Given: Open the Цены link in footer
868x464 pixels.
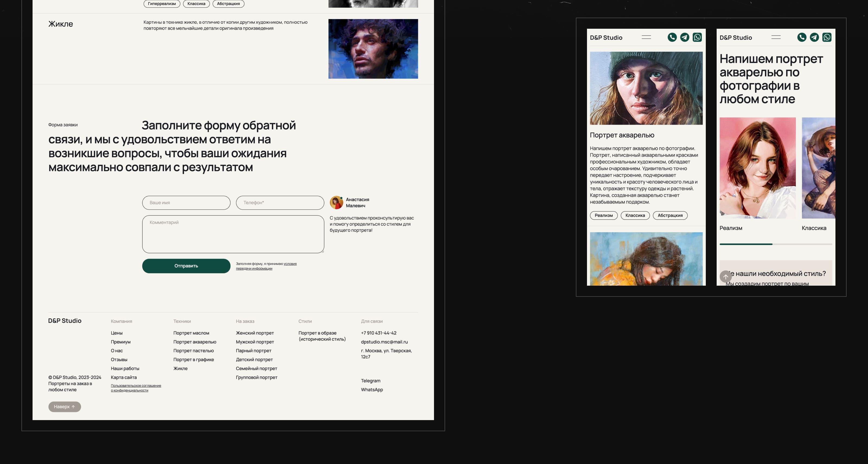Looking at the screenshot, I should [117, 333].
